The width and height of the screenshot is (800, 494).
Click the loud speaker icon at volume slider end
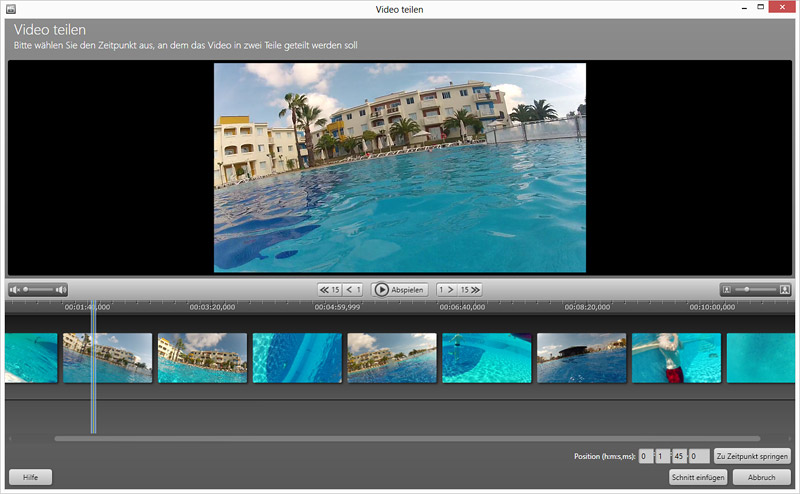(61, 290)
